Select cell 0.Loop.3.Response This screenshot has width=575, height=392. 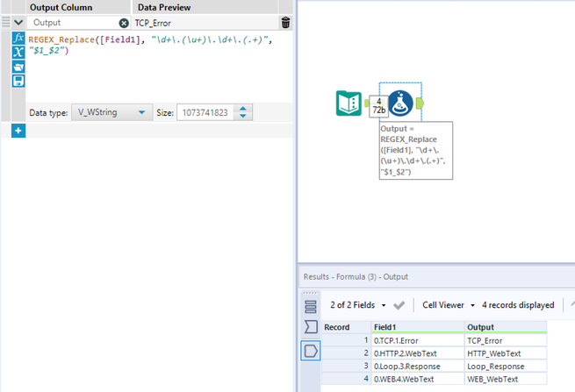click(418, 367)
